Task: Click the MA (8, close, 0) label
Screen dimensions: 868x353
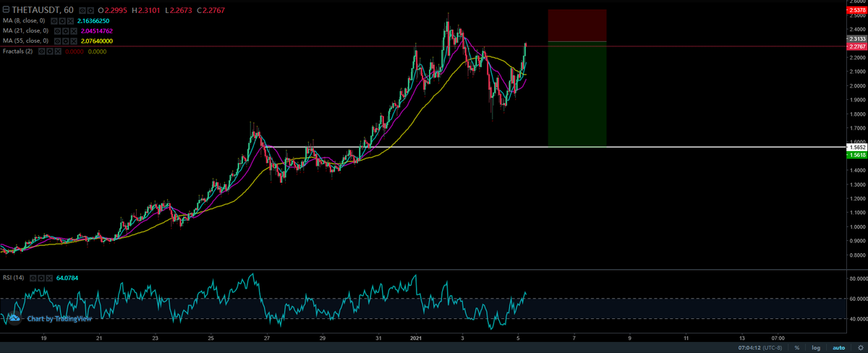Action: pyautogui.click(x=24, y=21)
